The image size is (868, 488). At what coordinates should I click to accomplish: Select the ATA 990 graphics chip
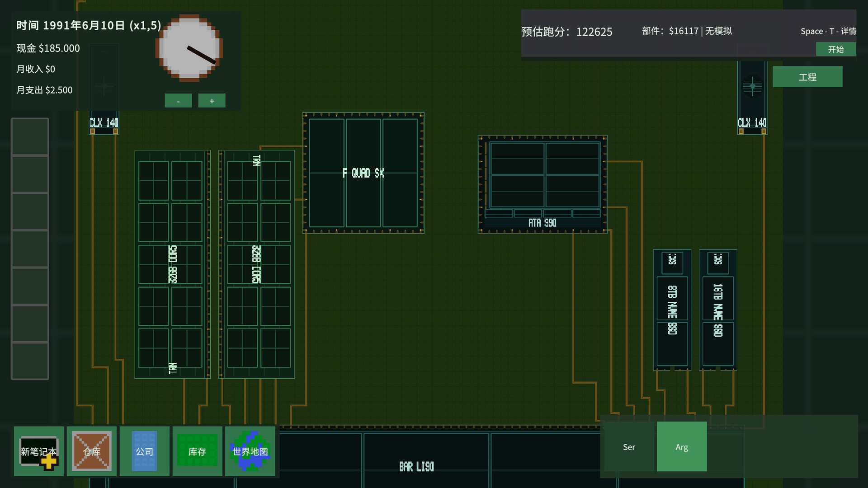542,184
